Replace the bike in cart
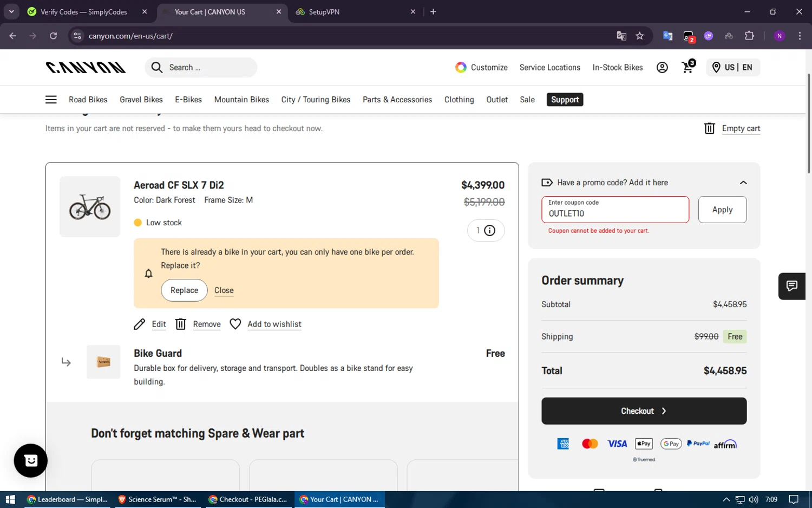Image resolution: width=812 pixels, height=508 pixels. point(184,290)
